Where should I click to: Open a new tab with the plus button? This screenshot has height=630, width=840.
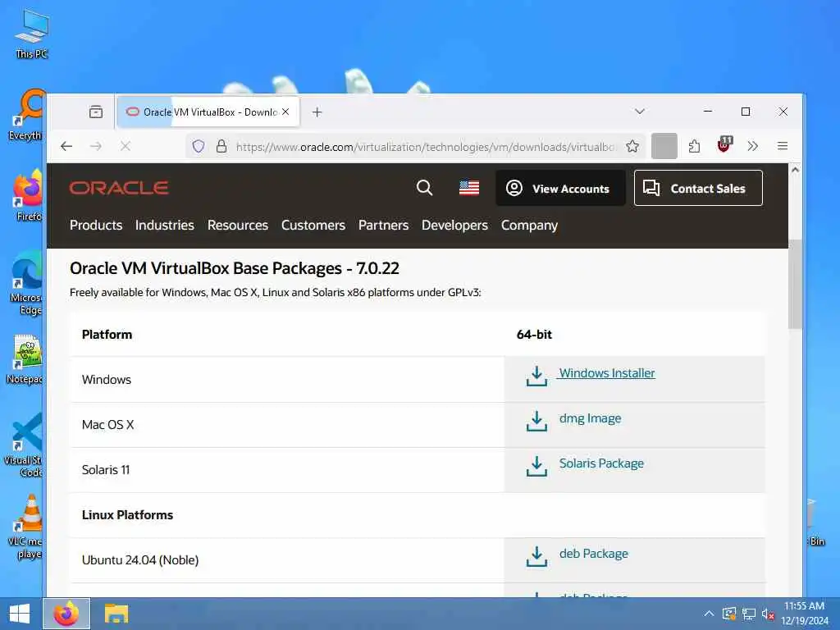point(317,112)
